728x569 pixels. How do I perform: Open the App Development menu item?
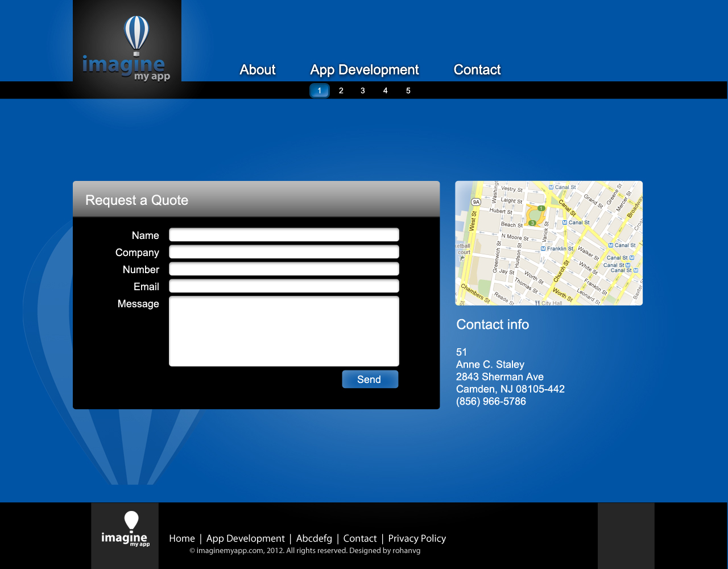(x=364, y=70)
